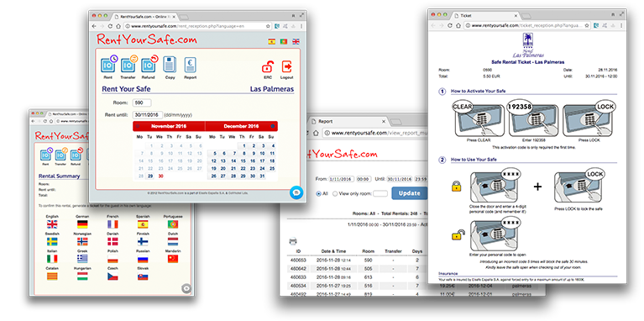The width and height of the screenshot is (644, 321).
Task: Click the Rent until date field
Action: (x=148, y=114)
